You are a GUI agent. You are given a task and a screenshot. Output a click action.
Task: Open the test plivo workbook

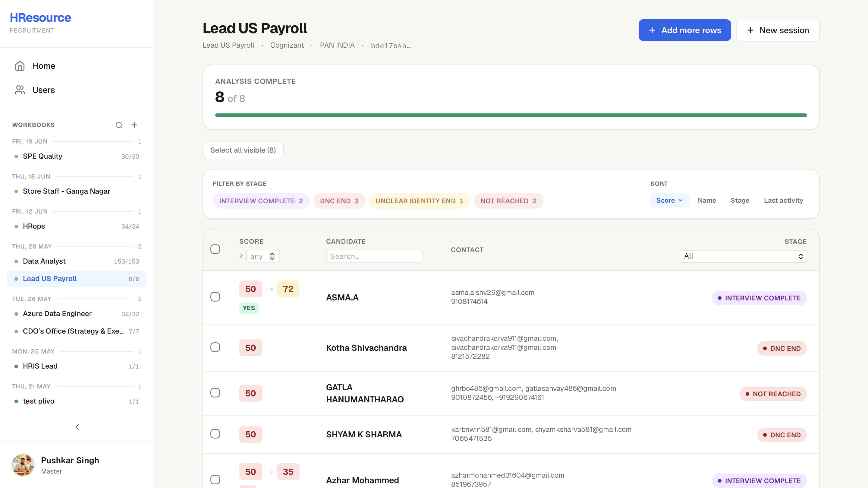pos(77,401)
